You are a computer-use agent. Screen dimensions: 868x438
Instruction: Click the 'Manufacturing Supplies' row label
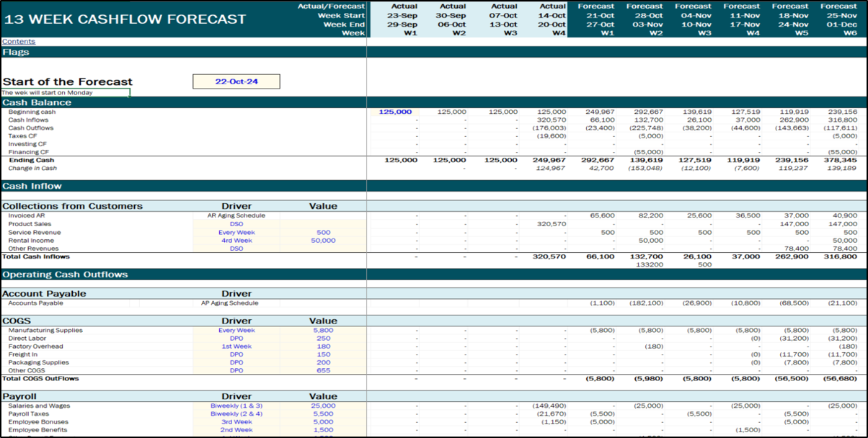pyautogui.click(x=45, y=330)
